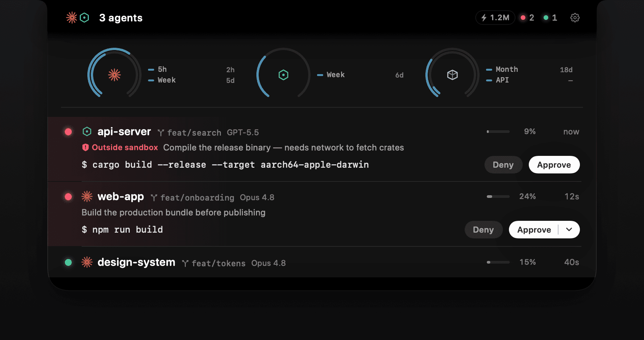Viewport: 644px width, 340px height.
Task: Select the web-app agent name
Action: [121, 197]
